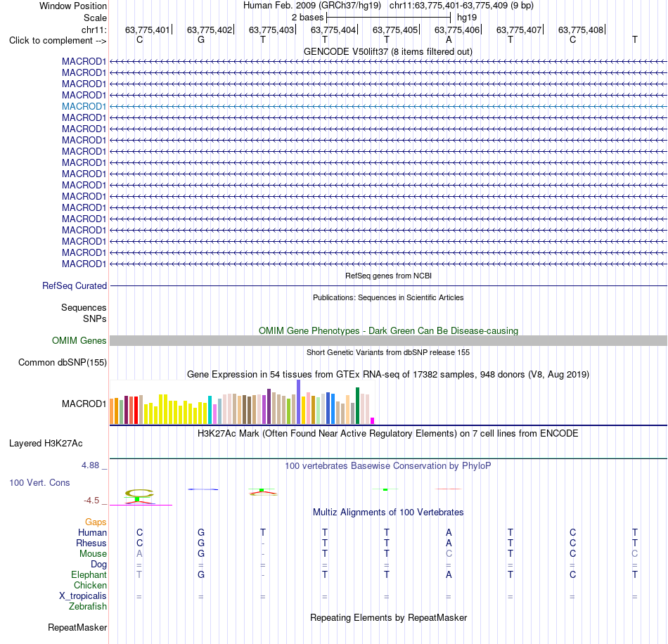The height and width of the screenshot is (644, 668).
Task: Click 'OMIM Gene Phenotypes' dark green title
Action: pyautogui.click(x=388, y=330)
